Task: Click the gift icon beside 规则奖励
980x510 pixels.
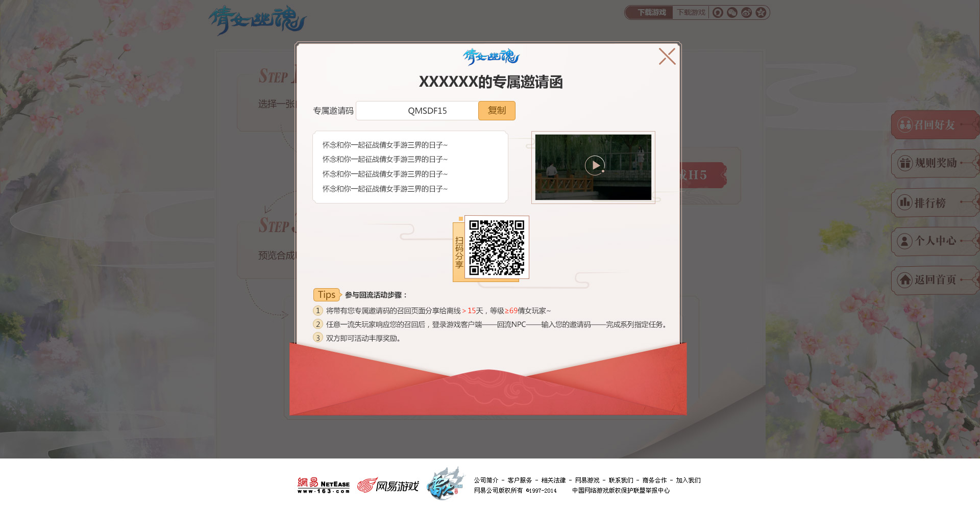Action: pos(905,163)
